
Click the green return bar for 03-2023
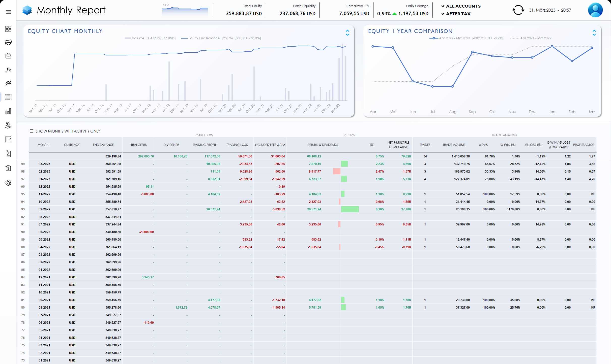click(x=344, y=164)
